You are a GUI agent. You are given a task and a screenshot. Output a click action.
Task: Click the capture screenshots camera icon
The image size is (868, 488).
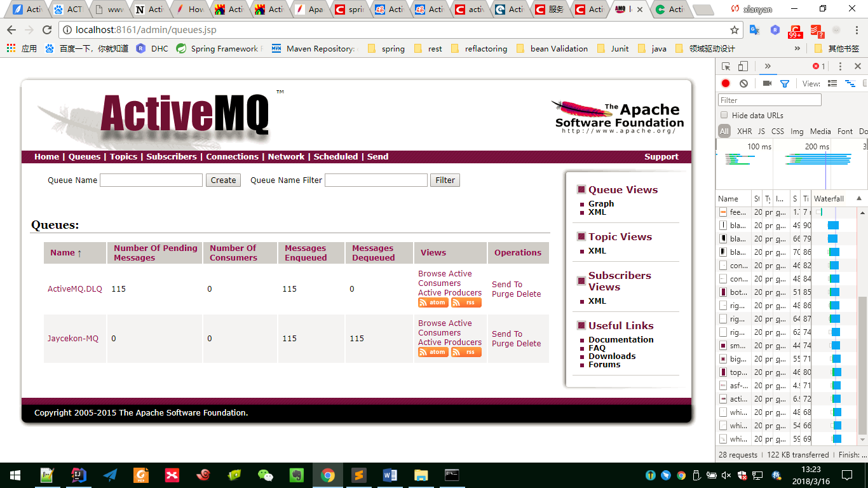tap(767, 83)
